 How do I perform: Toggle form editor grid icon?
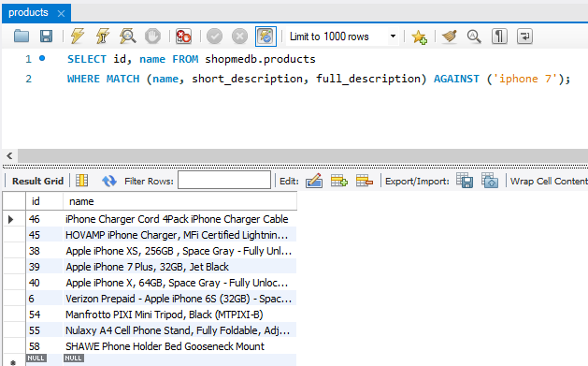point(81,181)
